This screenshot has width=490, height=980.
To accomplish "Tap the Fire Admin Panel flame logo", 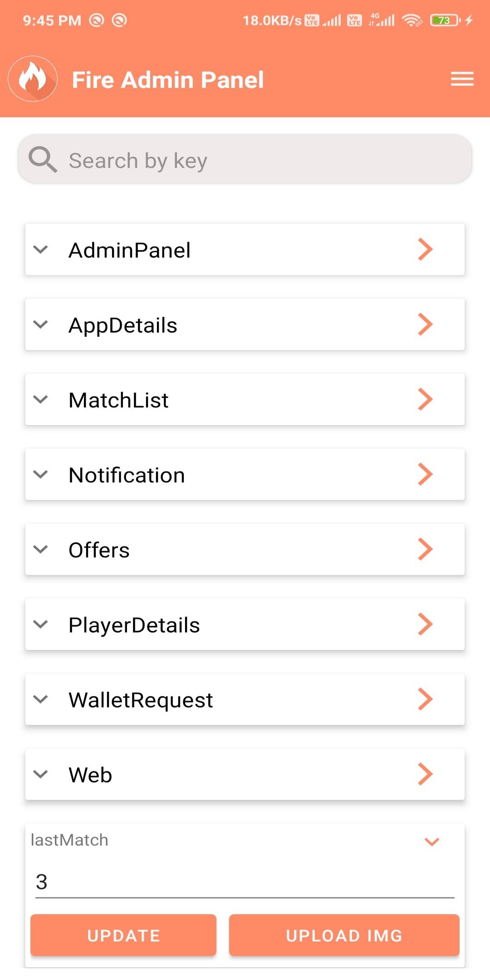I will tap(33, 79).
